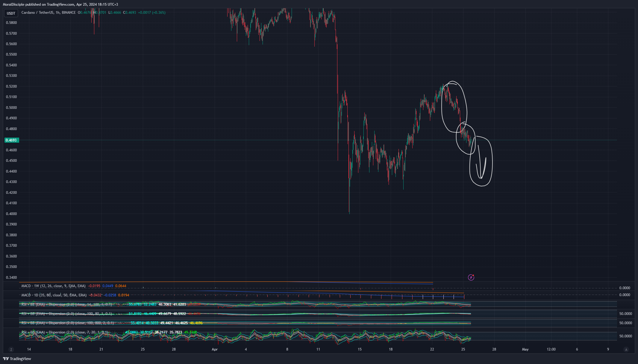Click the USDT currency button
Viewport: 638px width, 364px height.
click(11, 13)
